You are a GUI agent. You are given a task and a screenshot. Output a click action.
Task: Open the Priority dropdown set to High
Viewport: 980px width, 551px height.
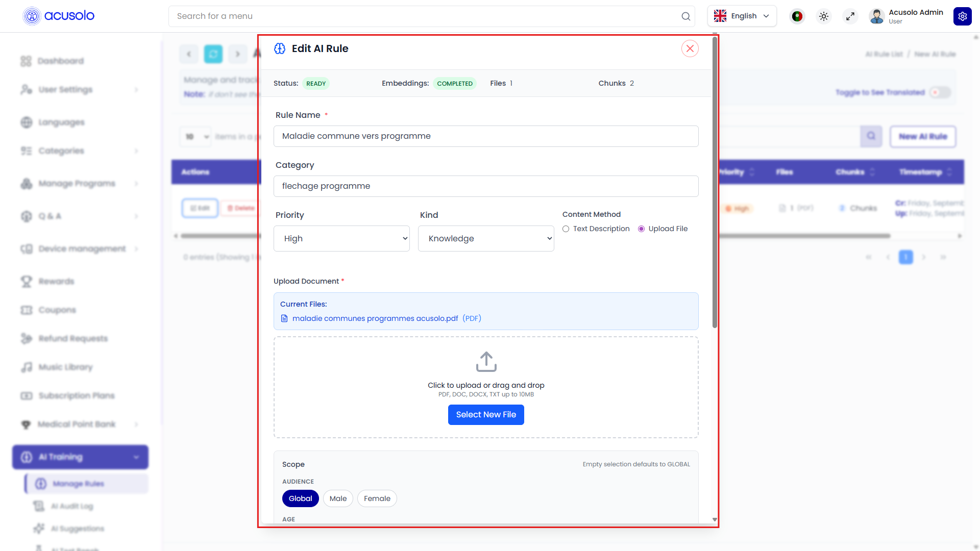(341, 238)
